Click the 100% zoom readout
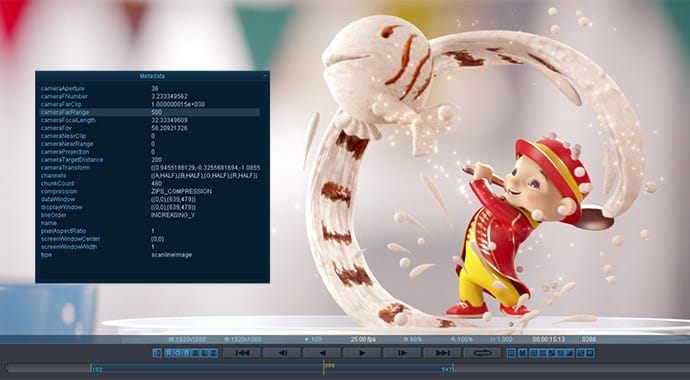 click(x=462, y=340)
